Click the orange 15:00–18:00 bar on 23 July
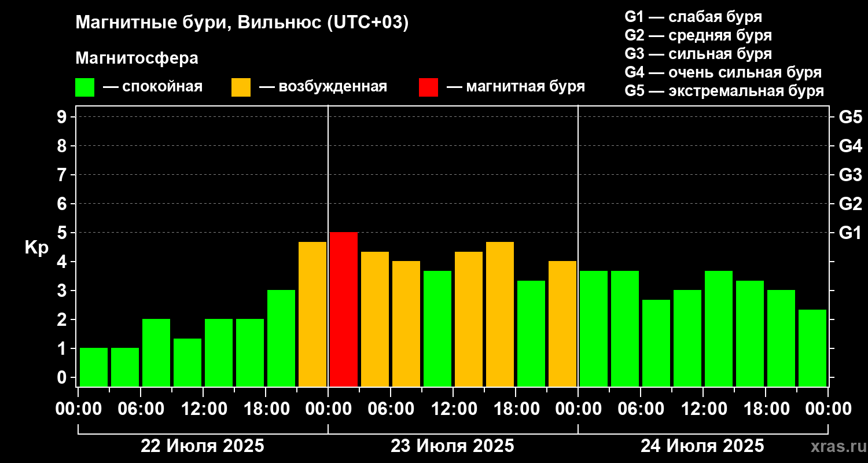 500,314
